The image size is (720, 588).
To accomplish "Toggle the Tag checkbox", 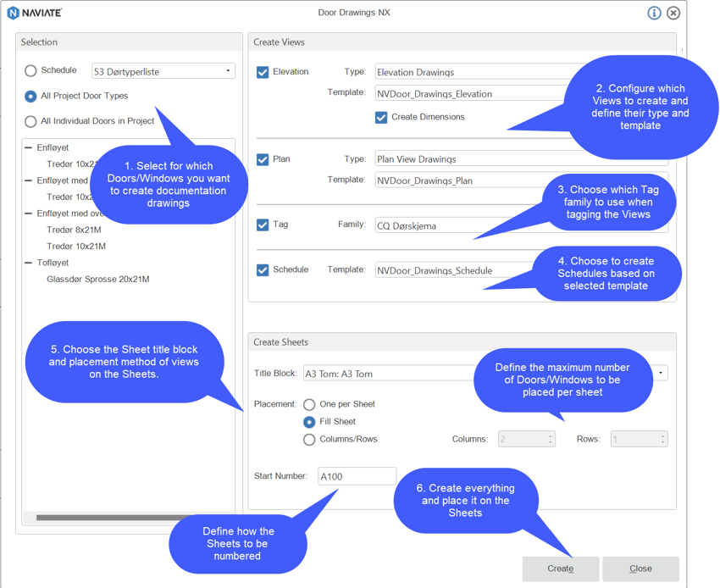I will pyautogui.click(x=263, y=225).
